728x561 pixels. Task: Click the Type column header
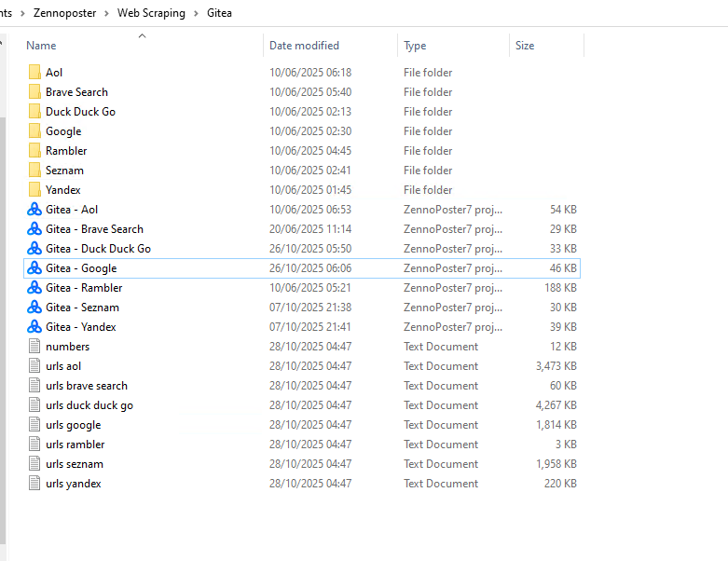tap(415, 46)
